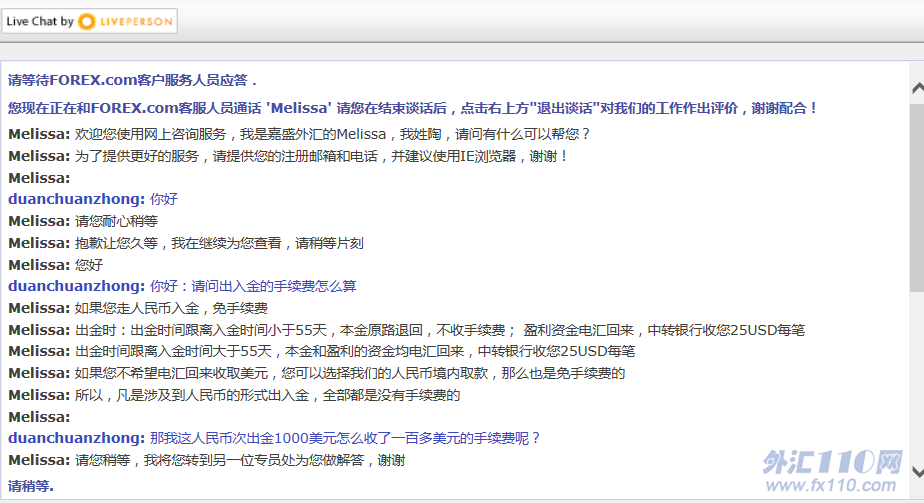Image resolution: width=924 pixels, height=503 pixels.
Task: Click the notice mentioning 退出谈话 rating
Action: tap(412, 108)
